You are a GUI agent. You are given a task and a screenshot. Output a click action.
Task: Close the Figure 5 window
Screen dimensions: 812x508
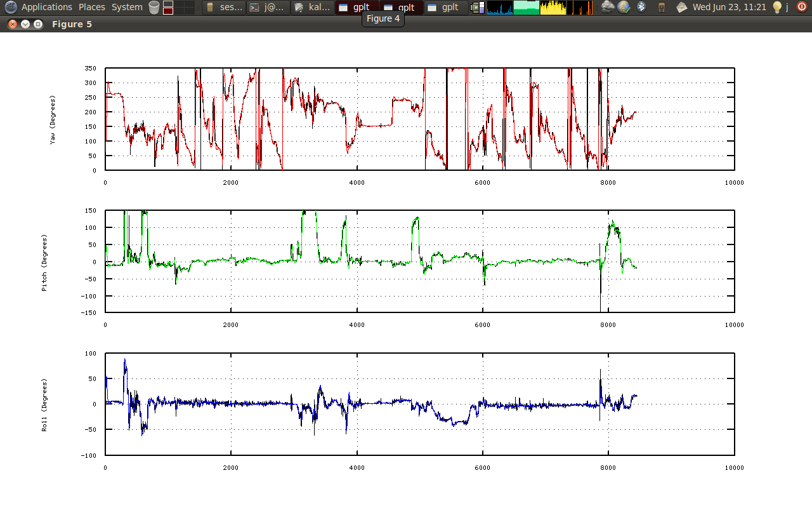tap(13, 24)
